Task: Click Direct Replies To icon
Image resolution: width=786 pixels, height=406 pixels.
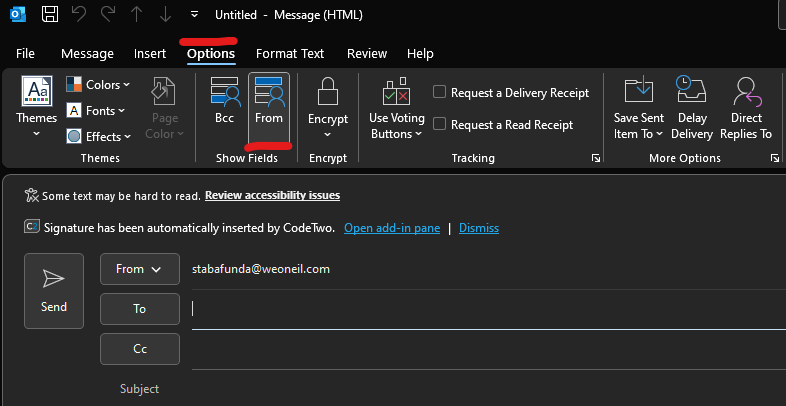Action: [746, 107]
